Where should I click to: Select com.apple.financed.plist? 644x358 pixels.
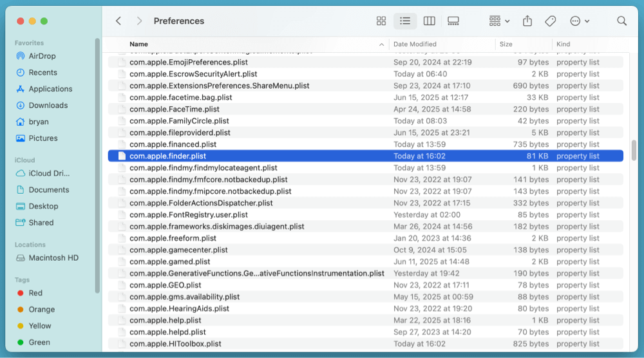[x=366, y=144]
